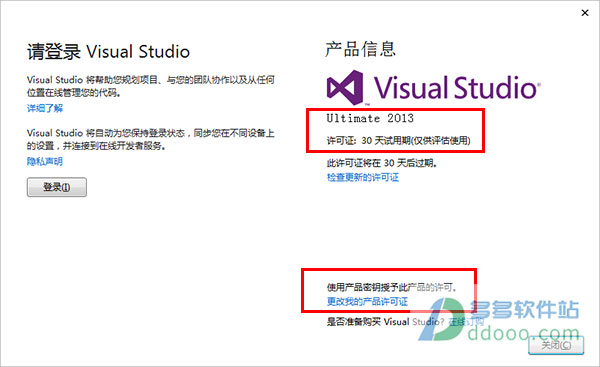Viewport: 600px width, 367px height.
Task: Open the 详细了解 link
Action: (45, 108)
